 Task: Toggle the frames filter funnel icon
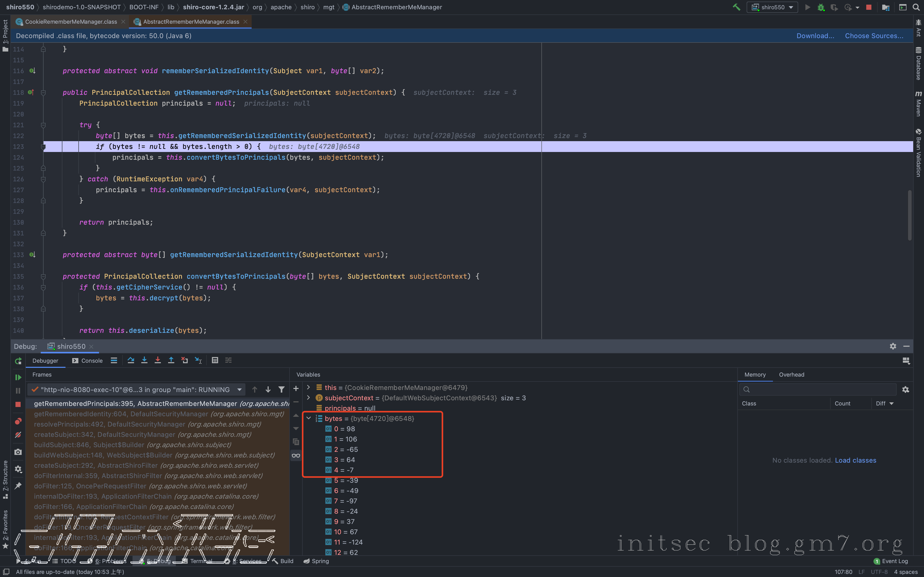281,389
